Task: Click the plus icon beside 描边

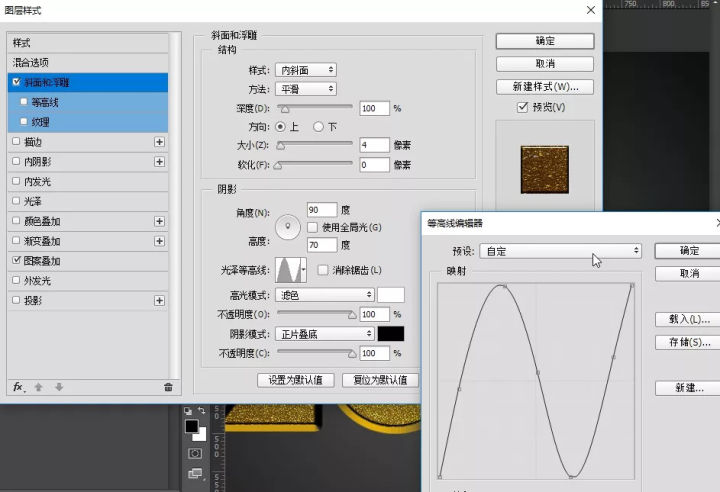Action: point(159,142)
